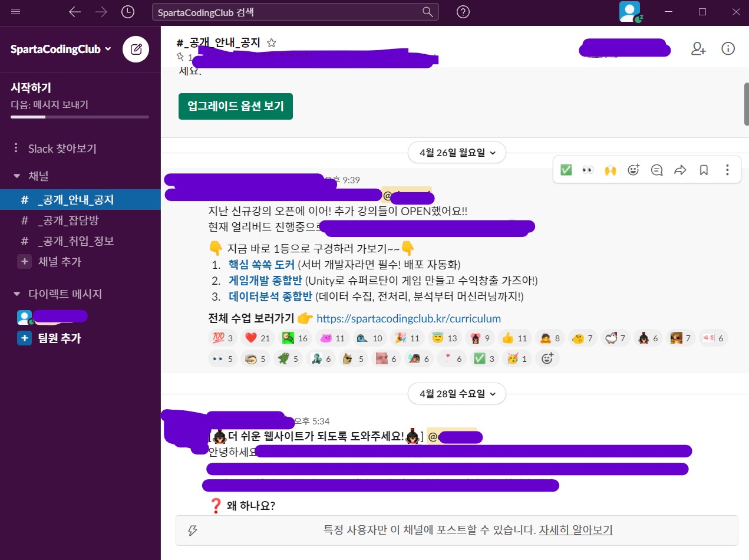Screen dimensions: 749x560
Task: Reply in thread from hover toolbar
Action: pyautogui.click(x=656, y=170)
